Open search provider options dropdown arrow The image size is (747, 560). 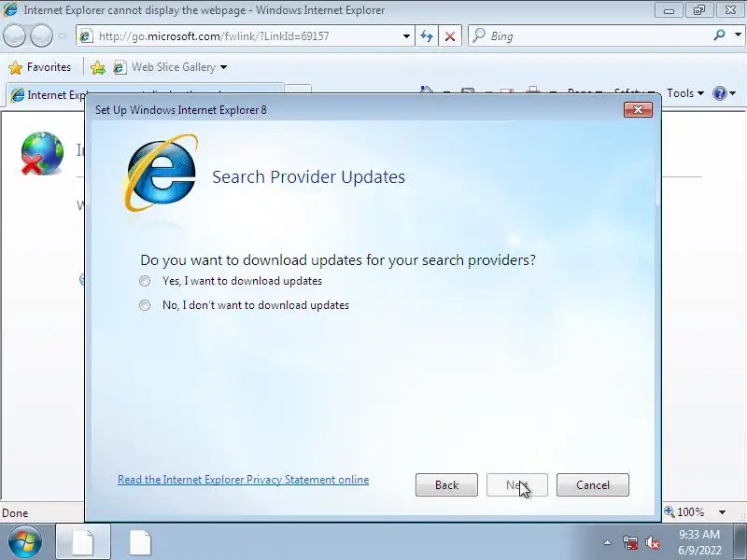point(738,35)
